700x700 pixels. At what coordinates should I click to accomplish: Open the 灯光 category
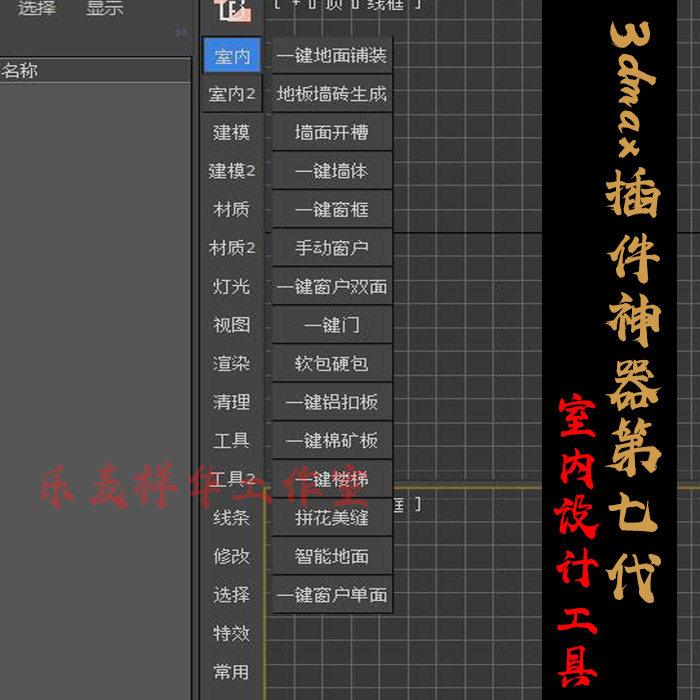tap(232, 287)
